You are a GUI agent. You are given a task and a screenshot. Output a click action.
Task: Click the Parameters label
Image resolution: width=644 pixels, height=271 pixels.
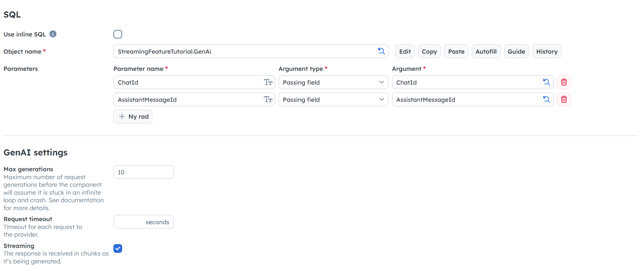tap(21, 68)
